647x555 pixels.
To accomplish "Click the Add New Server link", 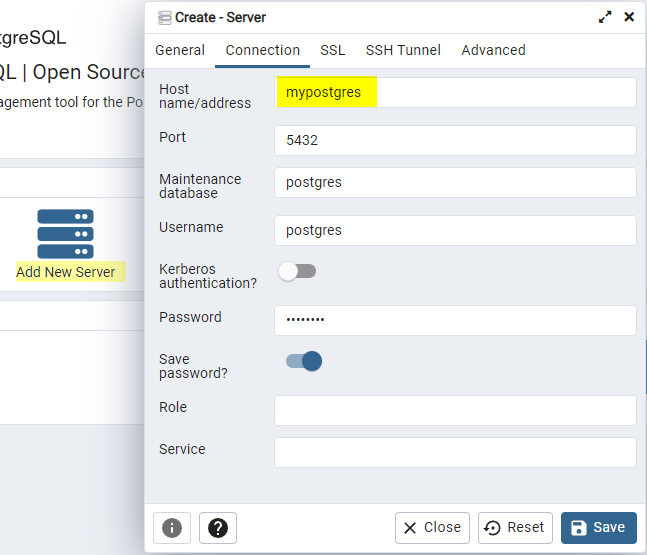I will tap(66, 272).
